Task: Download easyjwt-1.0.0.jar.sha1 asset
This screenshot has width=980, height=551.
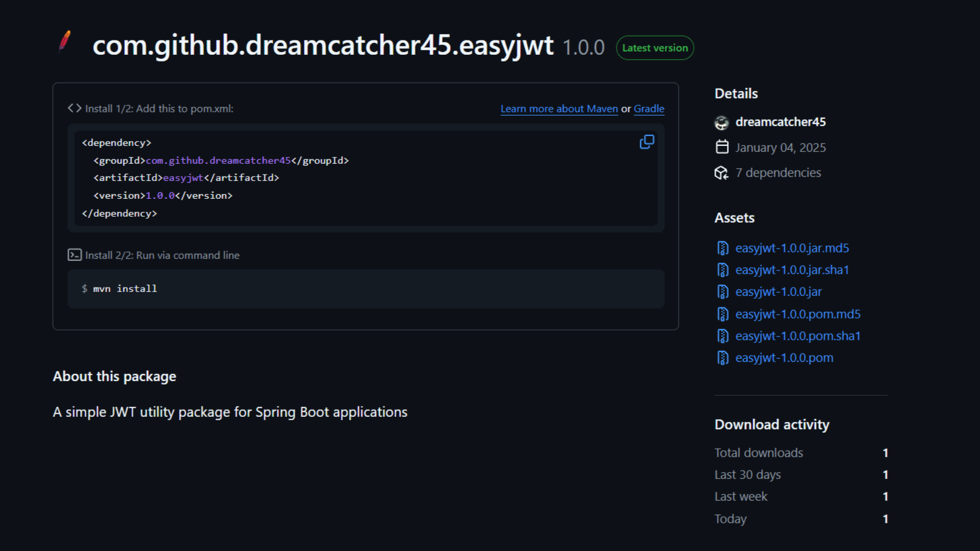Action: pos(792,270)
